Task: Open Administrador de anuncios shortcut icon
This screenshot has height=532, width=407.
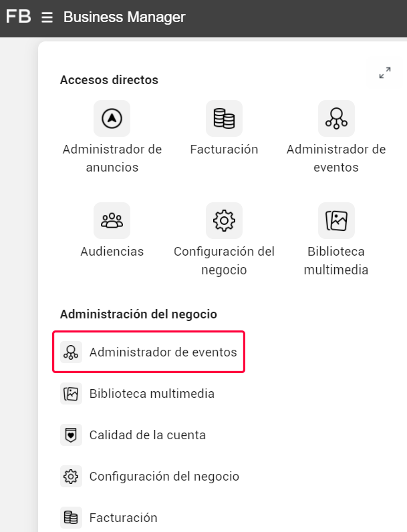Action: click(112, 118)
